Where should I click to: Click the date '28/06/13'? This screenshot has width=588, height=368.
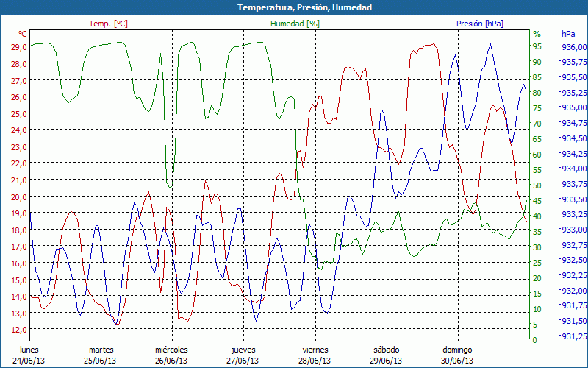coord(315,361)
